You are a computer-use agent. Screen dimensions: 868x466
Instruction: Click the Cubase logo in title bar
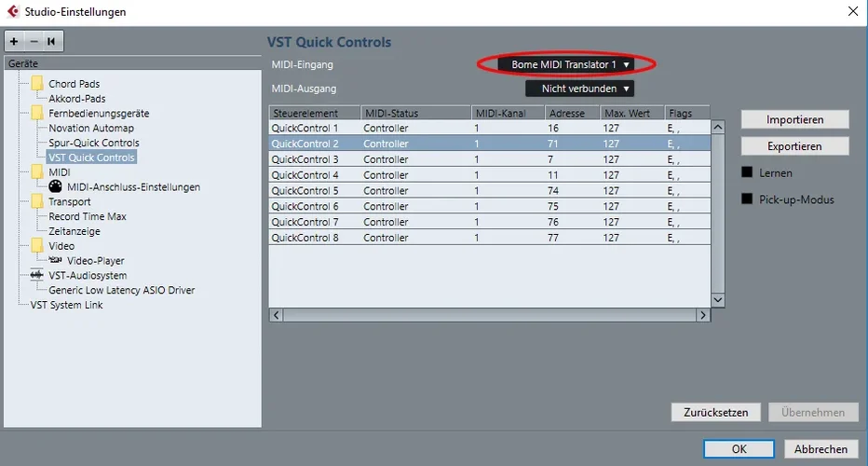[13, 11]
